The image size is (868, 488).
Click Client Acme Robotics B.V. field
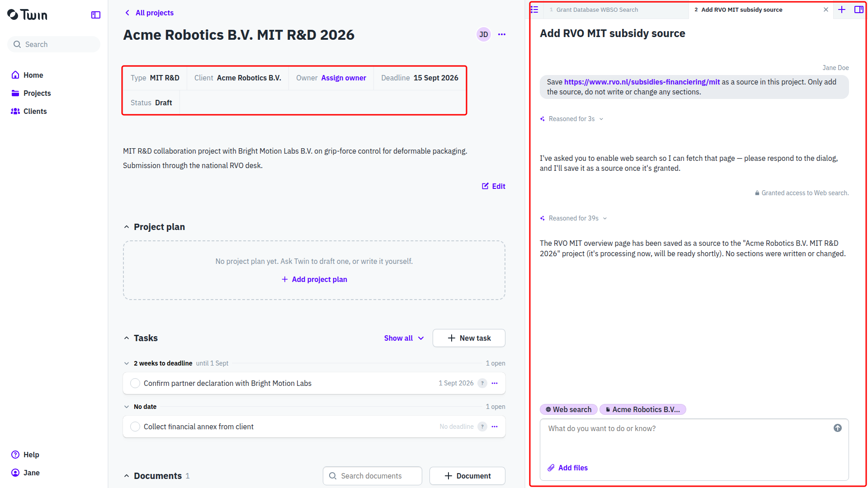(238, 78)
